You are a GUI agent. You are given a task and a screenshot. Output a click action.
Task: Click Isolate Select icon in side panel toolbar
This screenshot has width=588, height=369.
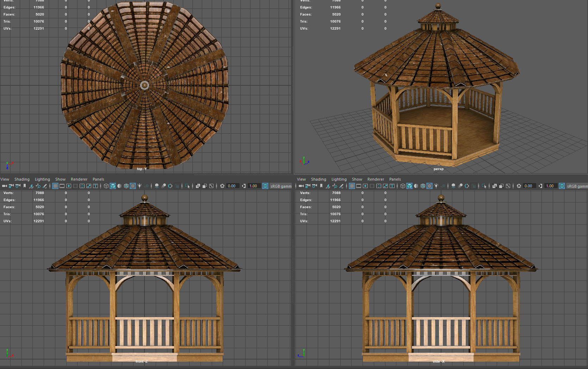click(484, 186)
